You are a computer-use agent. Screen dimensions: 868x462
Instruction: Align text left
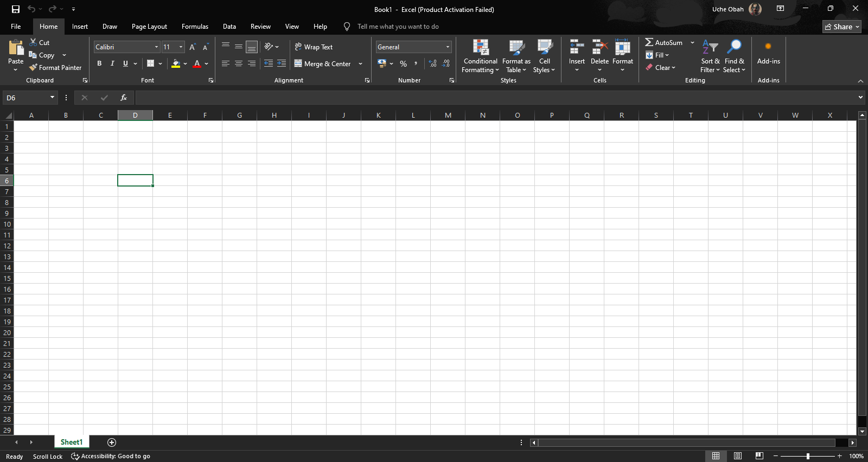(226, 63)
